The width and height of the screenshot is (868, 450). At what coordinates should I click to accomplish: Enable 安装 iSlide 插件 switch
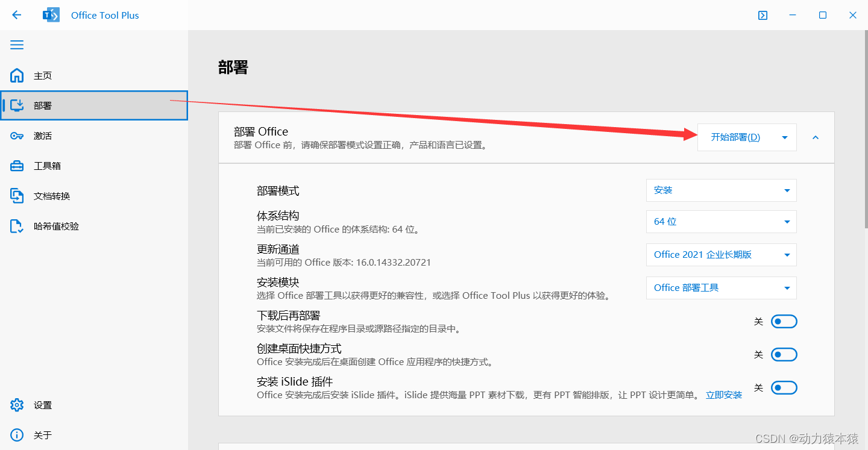tap(784, 388)
